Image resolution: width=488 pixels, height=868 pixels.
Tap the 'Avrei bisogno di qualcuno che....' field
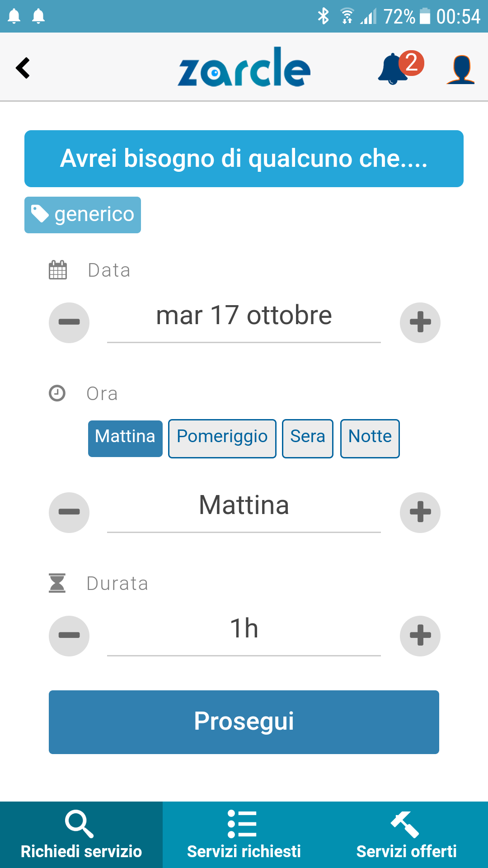(244, 159)
